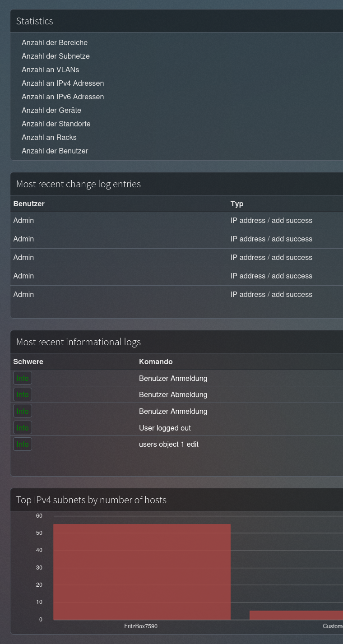Click Info badge next to User logged out

click(x=23, y=428)
